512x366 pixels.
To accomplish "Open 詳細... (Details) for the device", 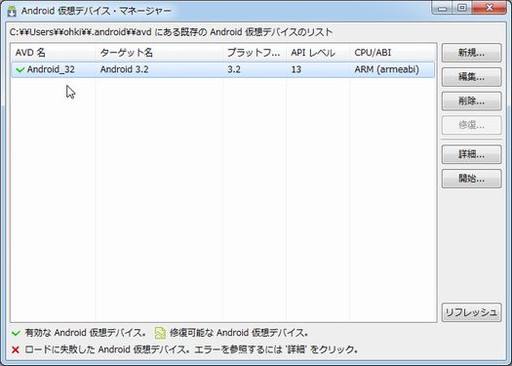I will coord(471,154).
